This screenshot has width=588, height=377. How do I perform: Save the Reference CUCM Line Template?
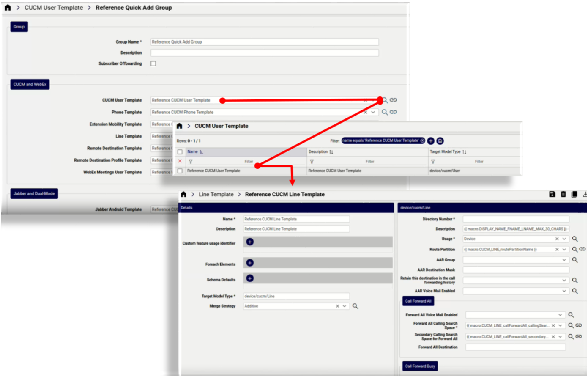[x=552, y=194]
